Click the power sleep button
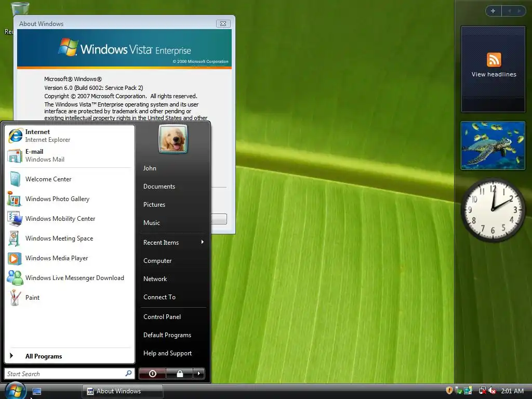Image resolution: width=532 pixels, height=399 pixels. pos(152,374)
